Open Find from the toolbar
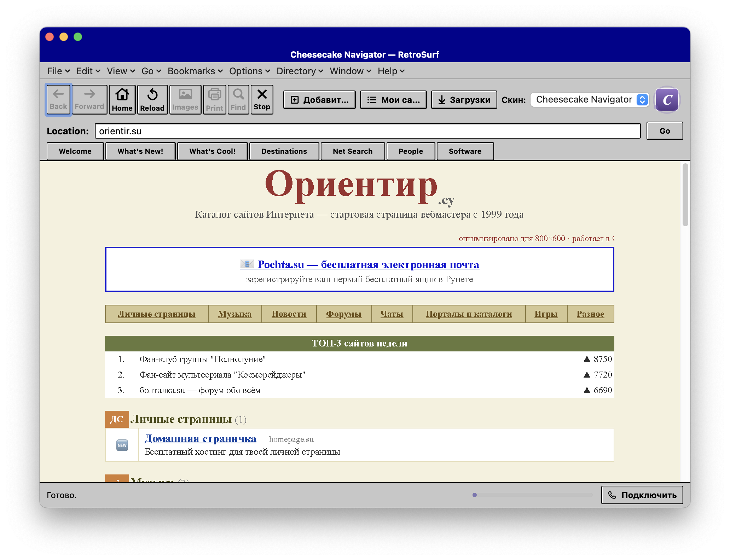The height and width of the screenshot is (560, 730). (238, 100)
